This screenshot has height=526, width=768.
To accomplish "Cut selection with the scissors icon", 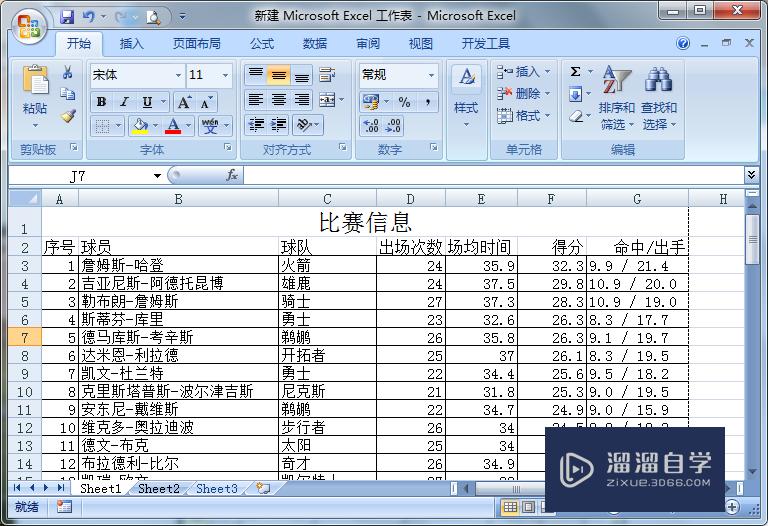I will point(67,73).
